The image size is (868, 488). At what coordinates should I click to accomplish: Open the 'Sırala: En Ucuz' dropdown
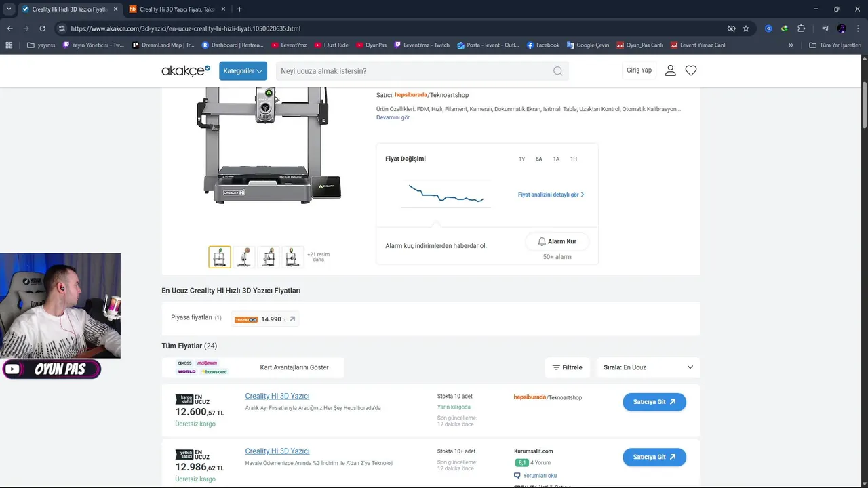click(x=648, y=367)
